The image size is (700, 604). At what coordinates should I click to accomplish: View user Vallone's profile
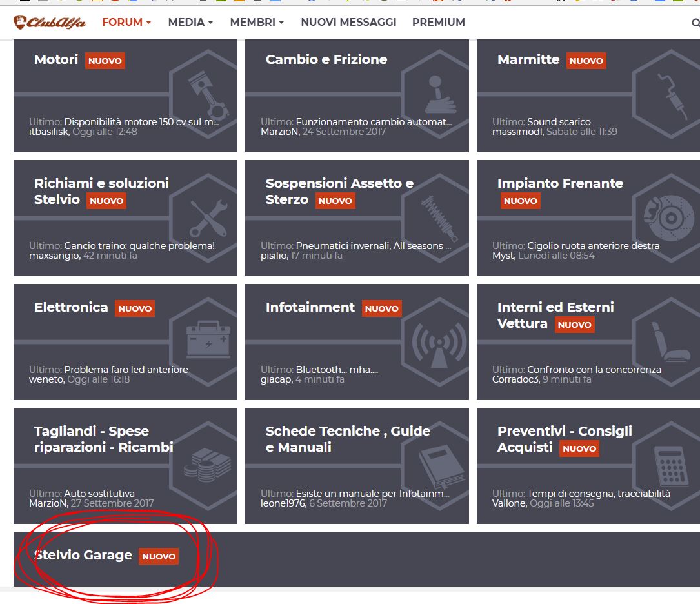[x=509, y=503]
